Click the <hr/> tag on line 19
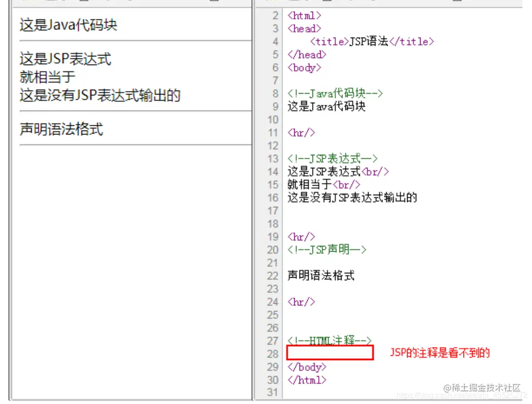Screen dimensions: 532x404 (301, 237)
